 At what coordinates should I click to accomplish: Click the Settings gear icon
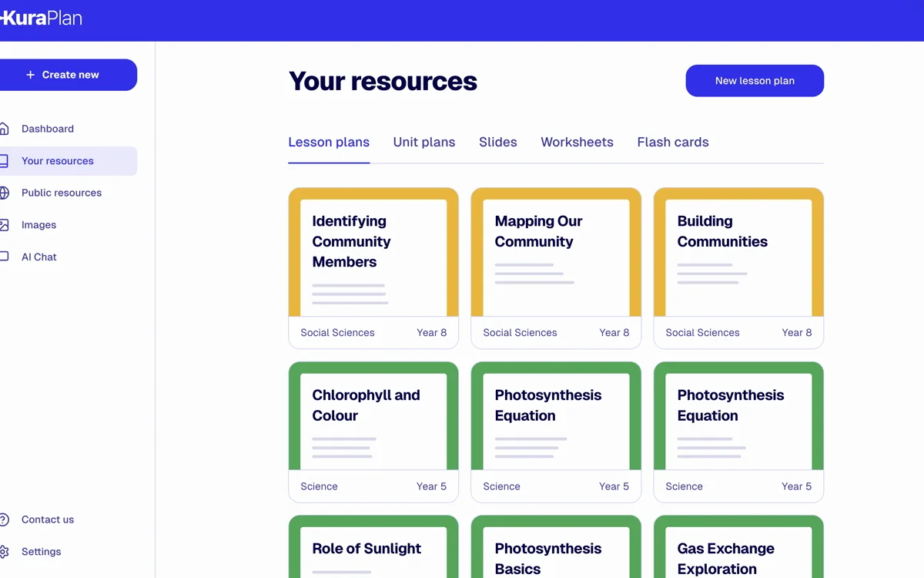(4, 552)
